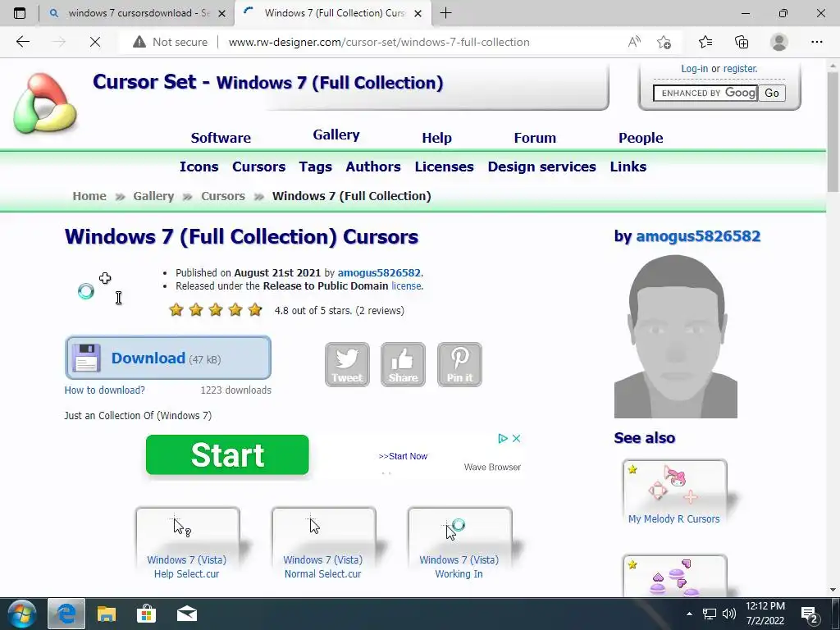Click the author avatar image
The width and height of the screenshot is (840, 630).
[x=676, y=336]
